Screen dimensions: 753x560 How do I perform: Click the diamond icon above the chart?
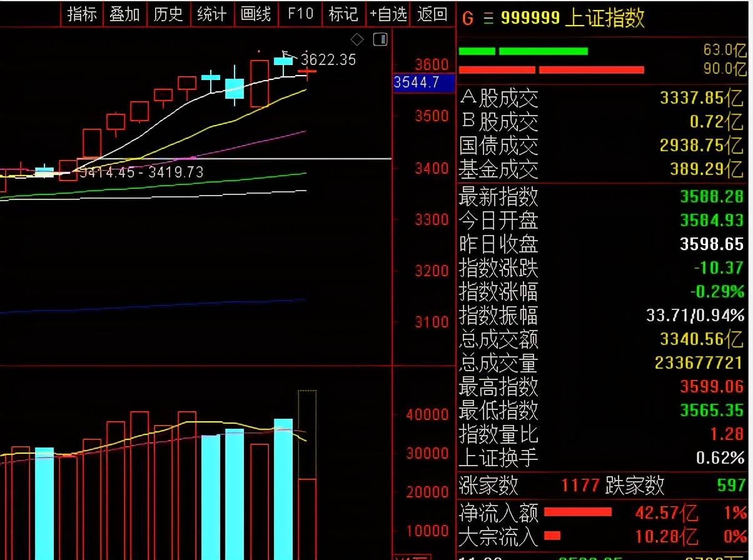357,40
